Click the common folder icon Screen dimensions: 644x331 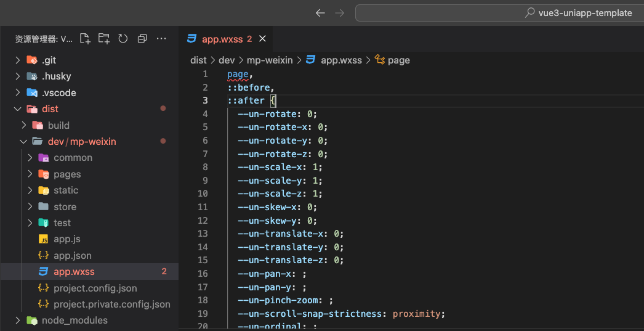44,157
